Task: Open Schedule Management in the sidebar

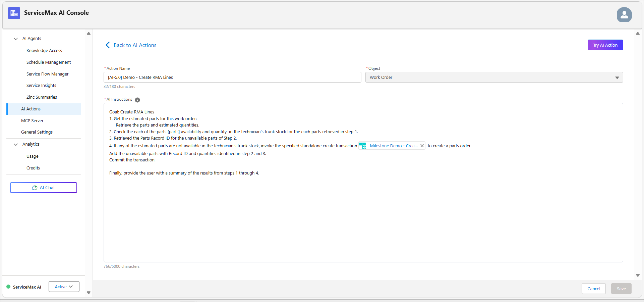Action: [x=49, y=62]
